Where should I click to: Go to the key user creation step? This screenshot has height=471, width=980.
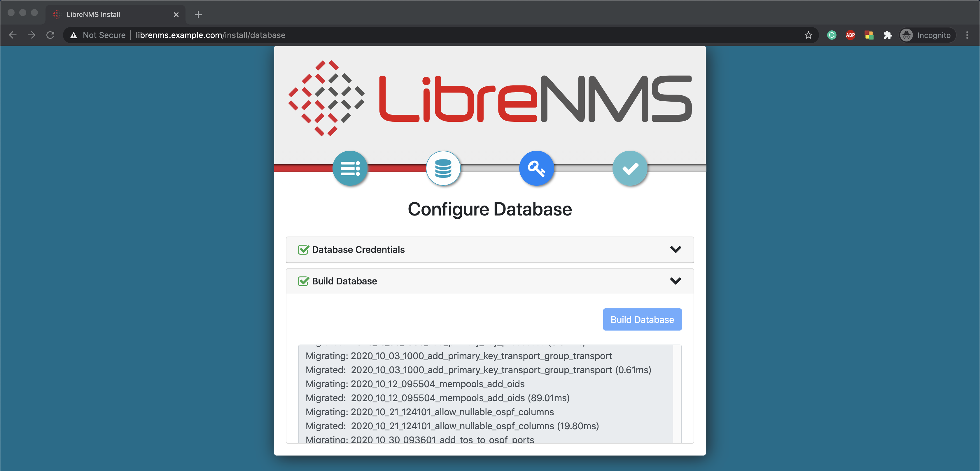pos(536,168)
